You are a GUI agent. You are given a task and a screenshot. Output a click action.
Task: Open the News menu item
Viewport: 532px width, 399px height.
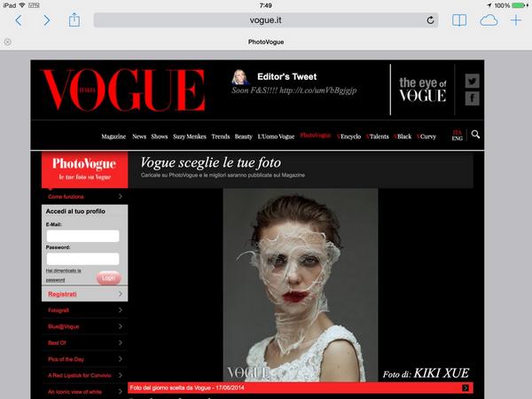(x=139, y=137)
